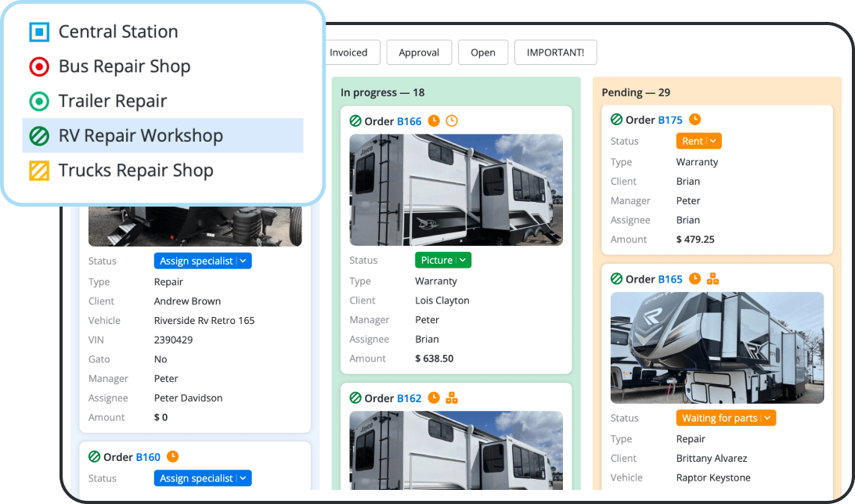
Task: Click the Open filter button
Action: coord(482,52)
